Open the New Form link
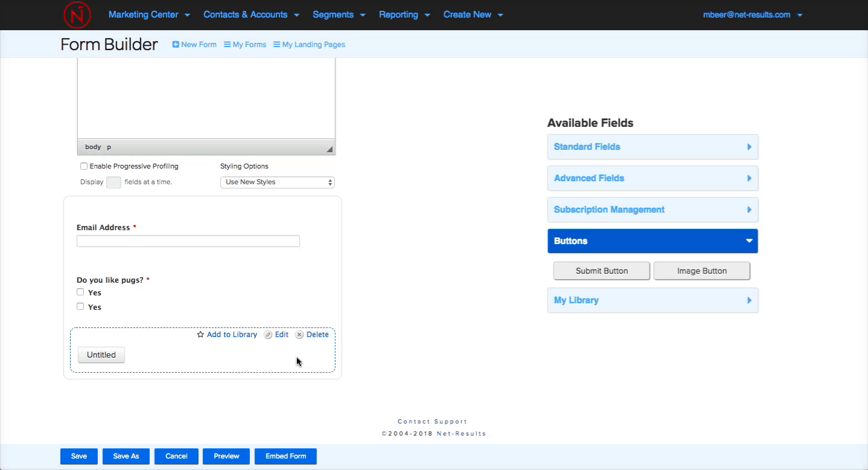 pyautogui.click(x=199, y=45)
